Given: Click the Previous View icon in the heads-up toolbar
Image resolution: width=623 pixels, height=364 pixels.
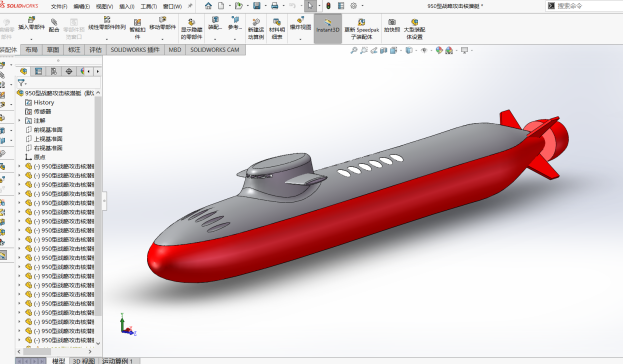Looking at the screenshot, I should [x=373, y=50].
